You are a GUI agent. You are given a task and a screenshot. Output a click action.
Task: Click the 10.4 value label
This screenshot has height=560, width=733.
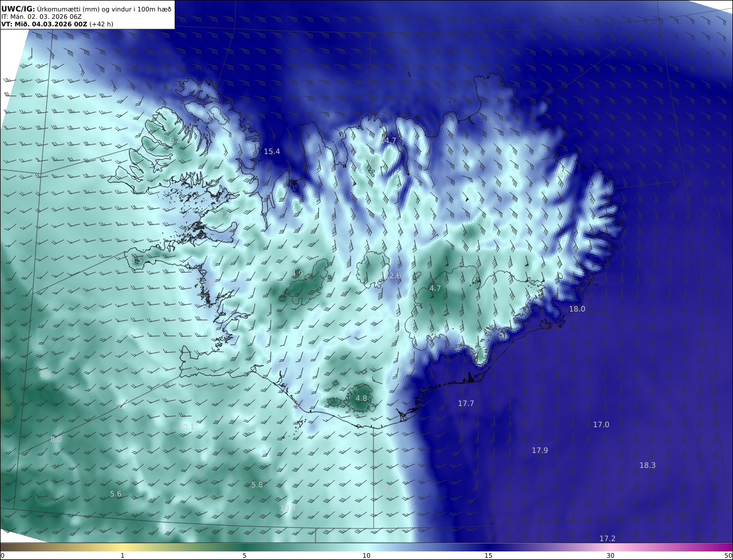288,508
